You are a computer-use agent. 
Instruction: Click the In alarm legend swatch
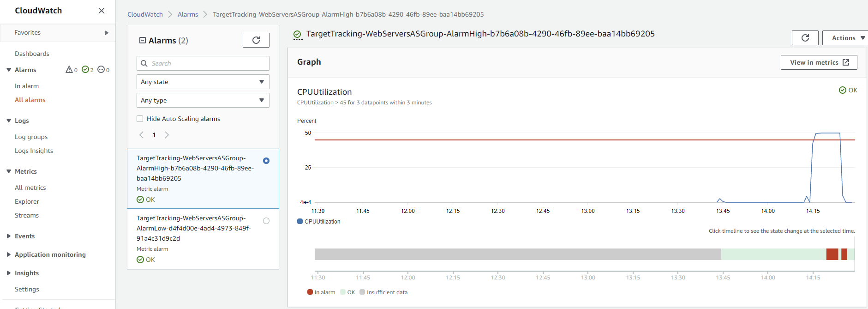click(310, 292)
